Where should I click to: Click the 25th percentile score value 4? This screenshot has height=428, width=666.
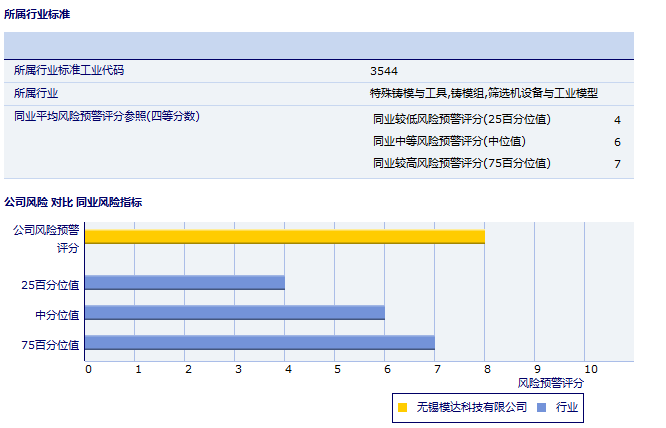click(617, 120)
